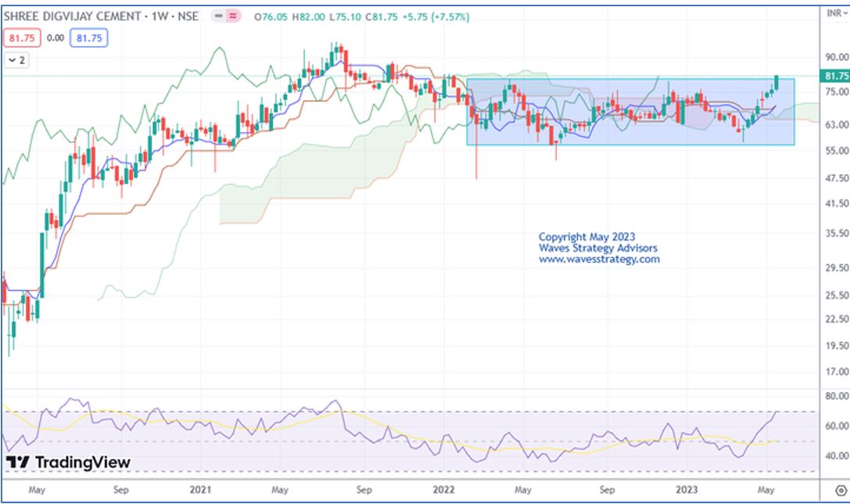
Task: Click the H82.00 high value in header
Action: coord(309,17)
